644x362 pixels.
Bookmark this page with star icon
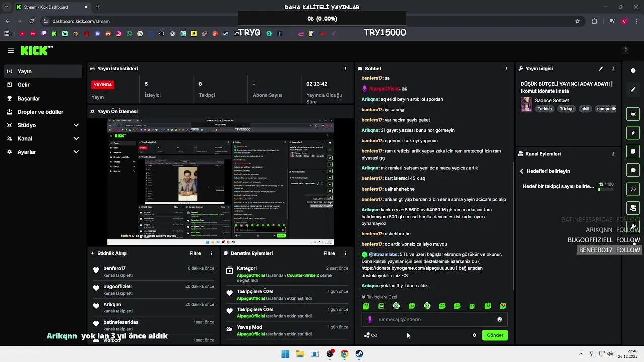(578, 21)
